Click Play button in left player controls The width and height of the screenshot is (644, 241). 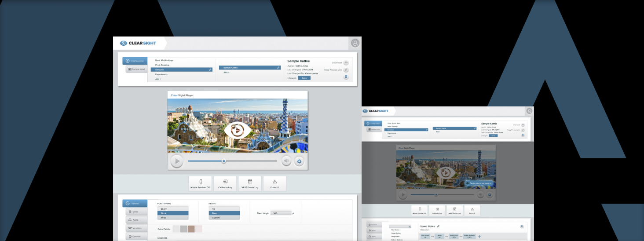click(x=177, y=161)
